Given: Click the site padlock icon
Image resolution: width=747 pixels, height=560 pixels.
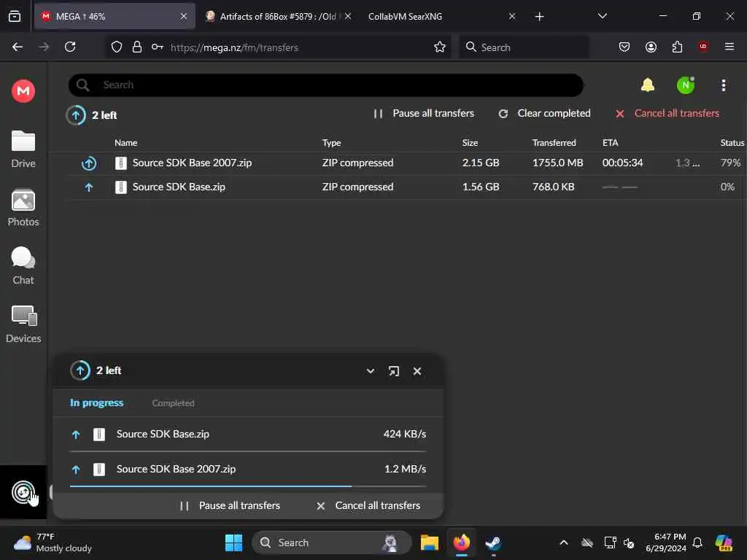Looking at the screenshot, I should (137, 47).
